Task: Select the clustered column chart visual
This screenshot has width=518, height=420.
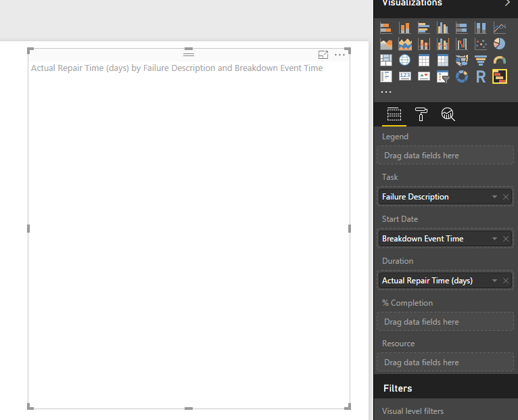Action: 443,28
